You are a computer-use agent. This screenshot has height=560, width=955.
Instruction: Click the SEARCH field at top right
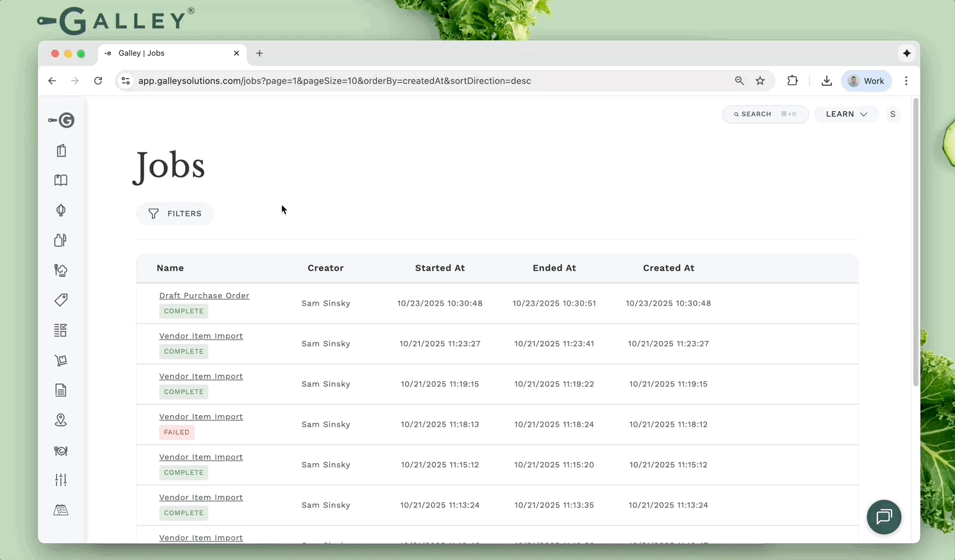765,114
